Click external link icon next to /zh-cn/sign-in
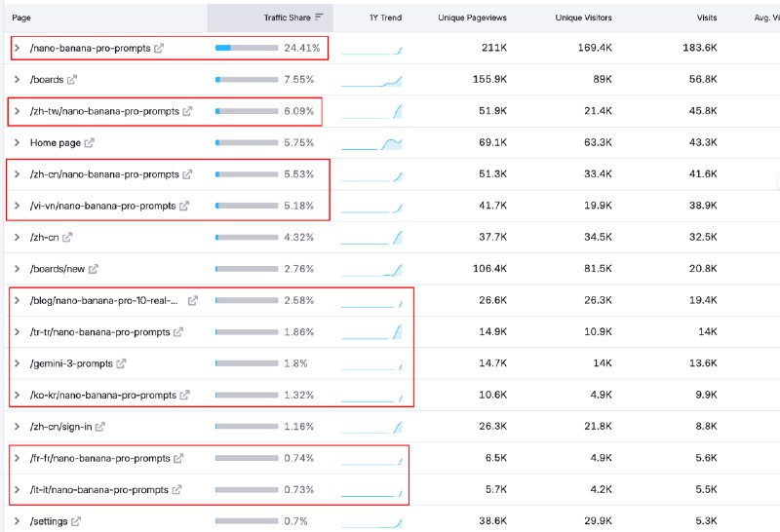This screenshot has height=532, width=780. [100, 427]
